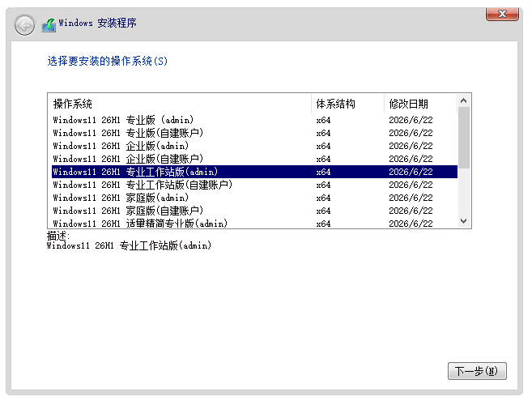This screenshot has width=532, height=405.
Task: Click the date in 企业版(admin) row
Action: (x=411, y=146)
